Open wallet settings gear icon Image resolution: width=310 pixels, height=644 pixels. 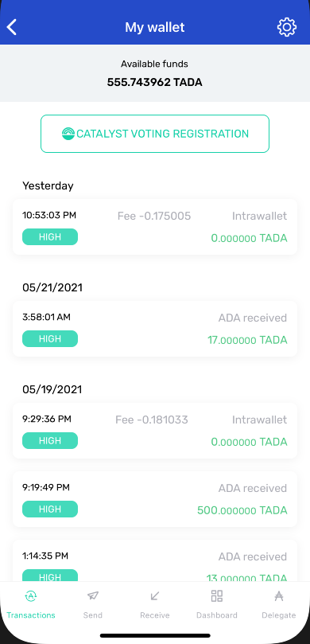click(x=287, y=27)
